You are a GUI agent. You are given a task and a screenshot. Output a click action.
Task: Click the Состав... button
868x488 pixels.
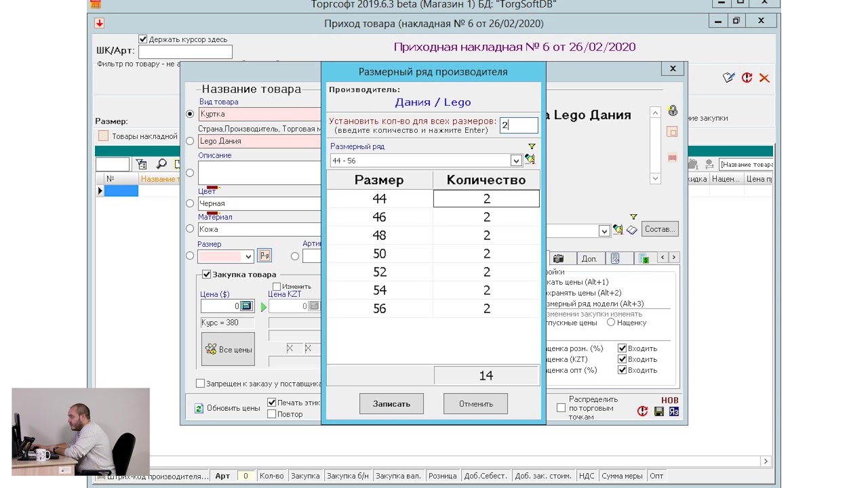click(x=660, y=229)
